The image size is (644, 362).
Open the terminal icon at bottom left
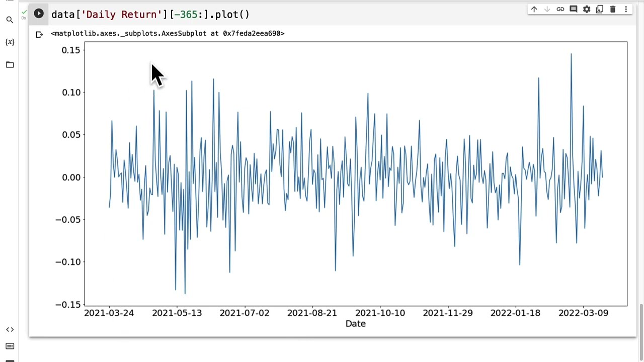point(10,360)
